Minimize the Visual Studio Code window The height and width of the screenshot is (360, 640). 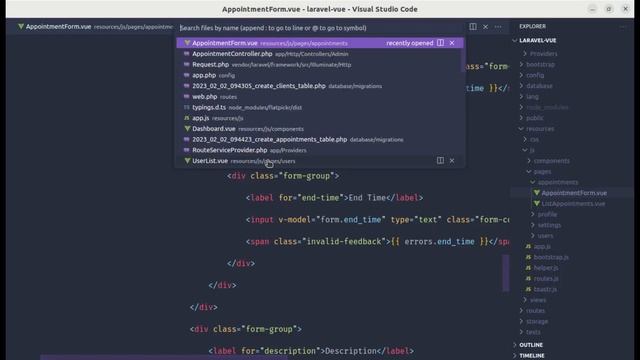click(x=592, y=9)
